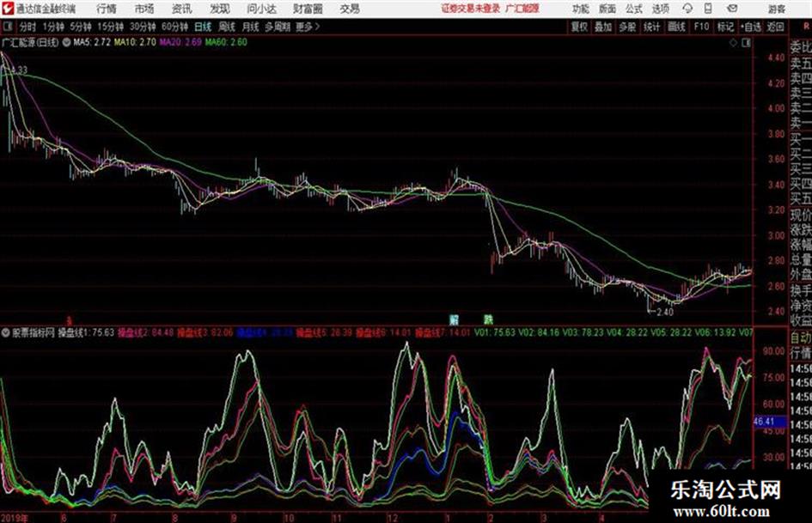This screenshot has height=523, width=812.
Task: Select the 30分钟 period
Action: (x=143, y=27)
